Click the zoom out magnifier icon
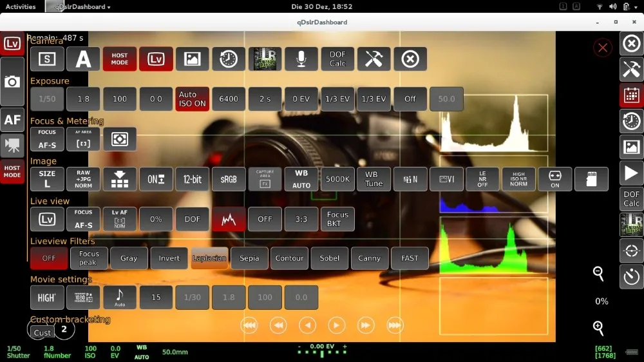 click(x=598, y=273)
